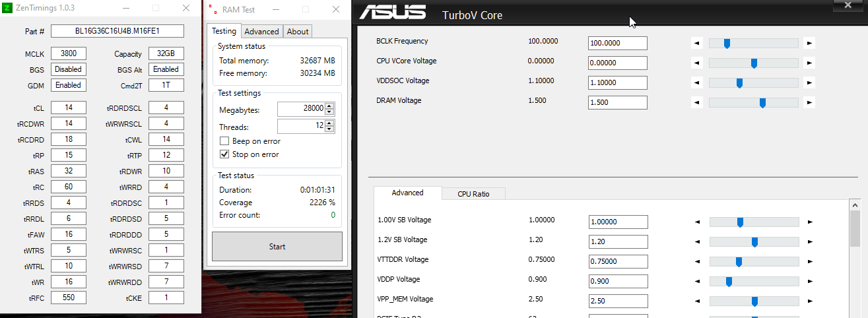
Task: Click the ZenTimings green app icon
Action: [7, 9]
